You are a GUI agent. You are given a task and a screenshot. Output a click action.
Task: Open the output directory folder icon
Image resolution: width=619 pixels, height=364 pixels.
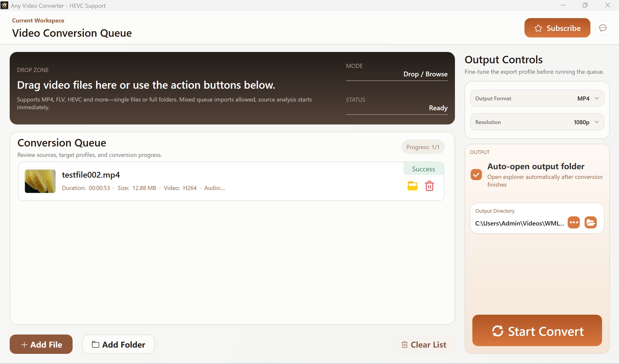[591, 222]
